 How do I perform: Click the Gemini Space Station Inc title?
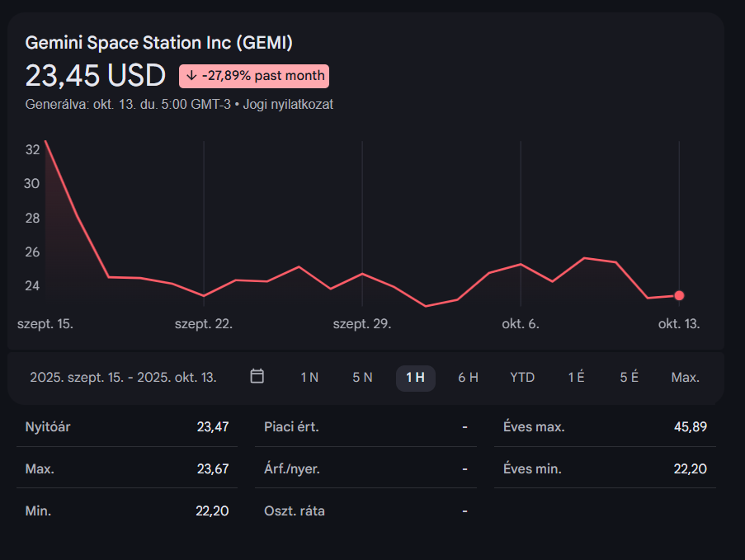point(158,43)
